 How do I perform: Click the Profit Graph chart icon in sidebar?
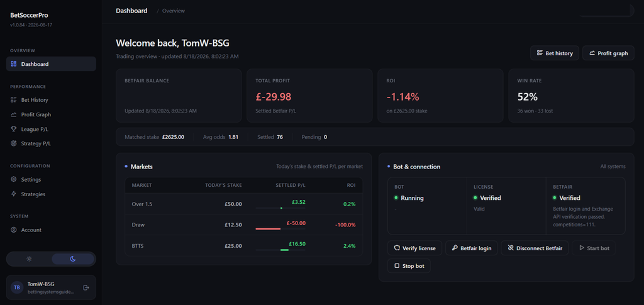pos(14,114)
